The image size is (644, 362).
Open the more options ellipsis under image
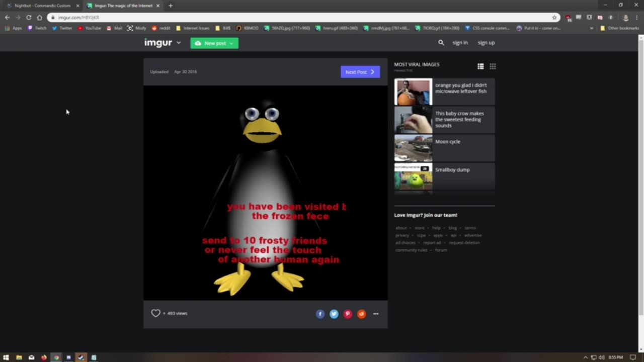pos(376,314)
